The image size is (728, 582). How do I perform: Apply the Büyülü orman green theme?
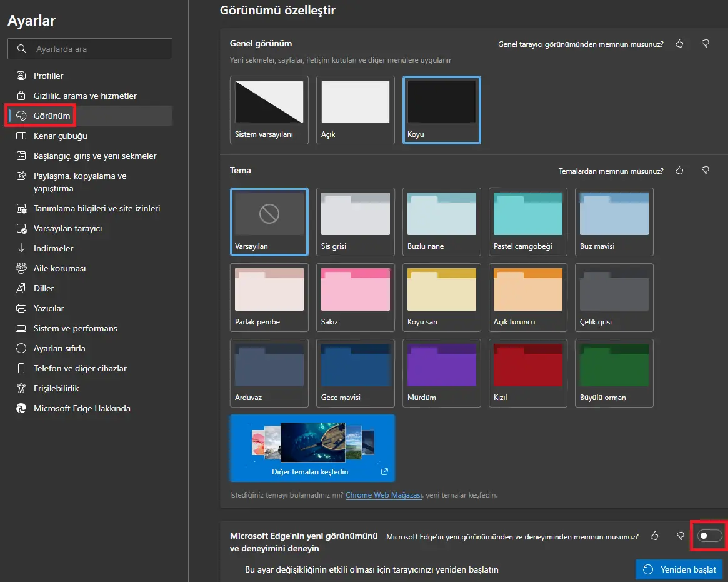click(614, 373)
